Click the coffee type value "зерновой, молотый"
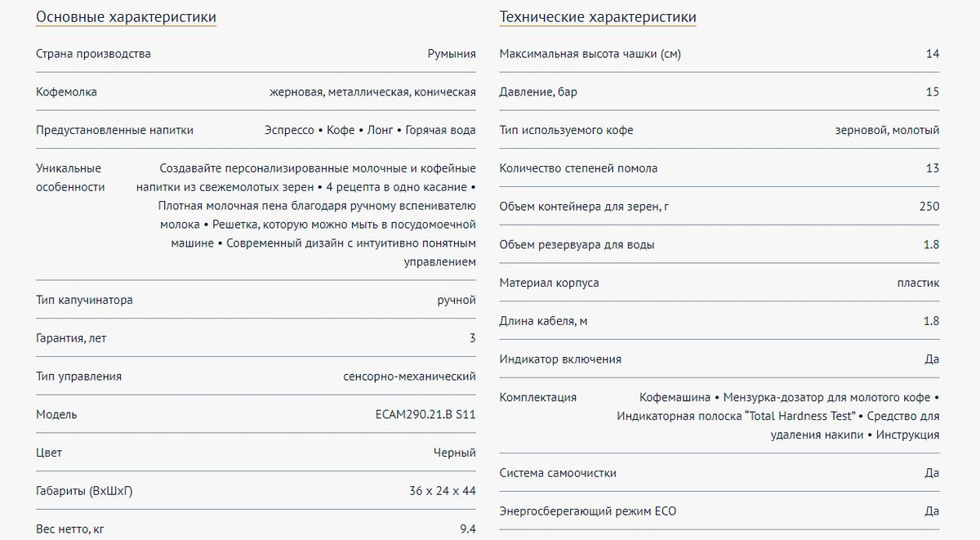The image size is (980, 540). [x=887, y=130]
